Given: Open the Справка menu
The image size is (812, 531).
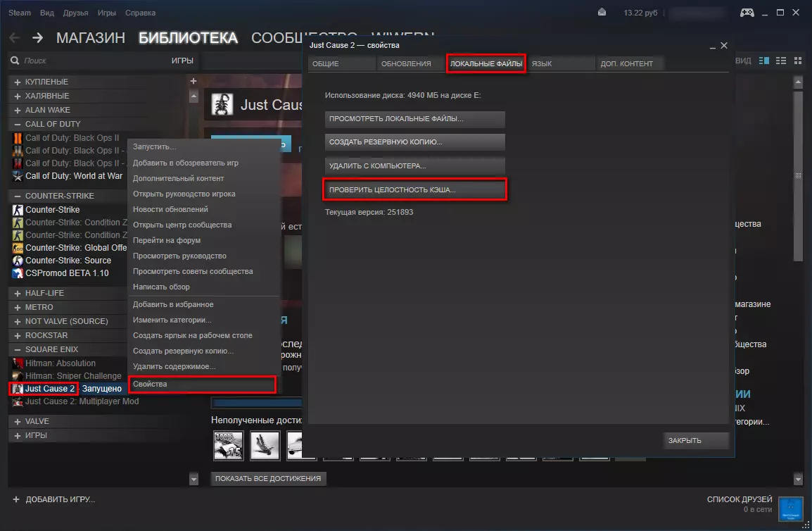Looking at the screenshot, I should [140, 13].
